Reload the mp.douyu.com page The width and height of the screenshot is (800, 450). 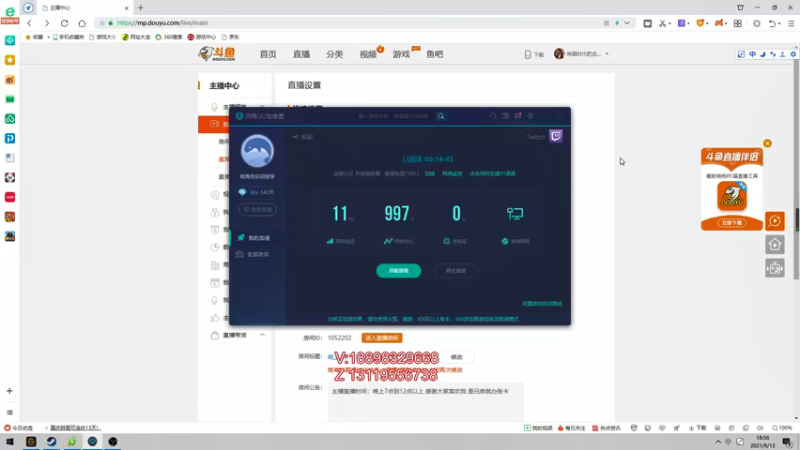pos(64,23)
